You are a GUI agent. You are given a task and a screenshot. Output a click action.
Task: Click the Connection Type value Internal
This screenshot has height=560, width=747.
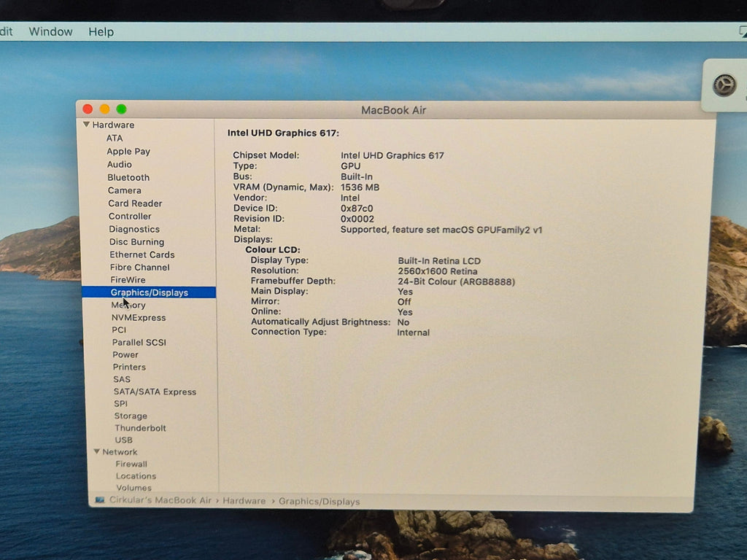(x=413, y=332)
